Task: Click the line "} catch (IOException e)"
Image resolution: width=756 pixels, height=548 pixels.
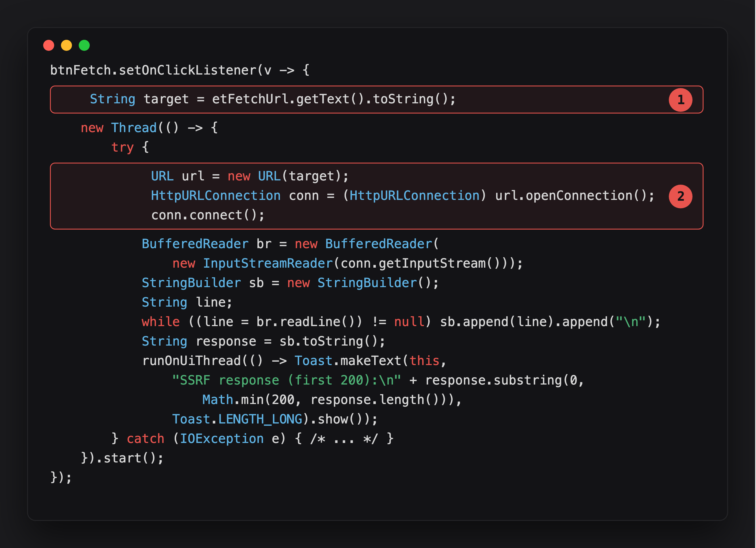Action: point(252,439)
